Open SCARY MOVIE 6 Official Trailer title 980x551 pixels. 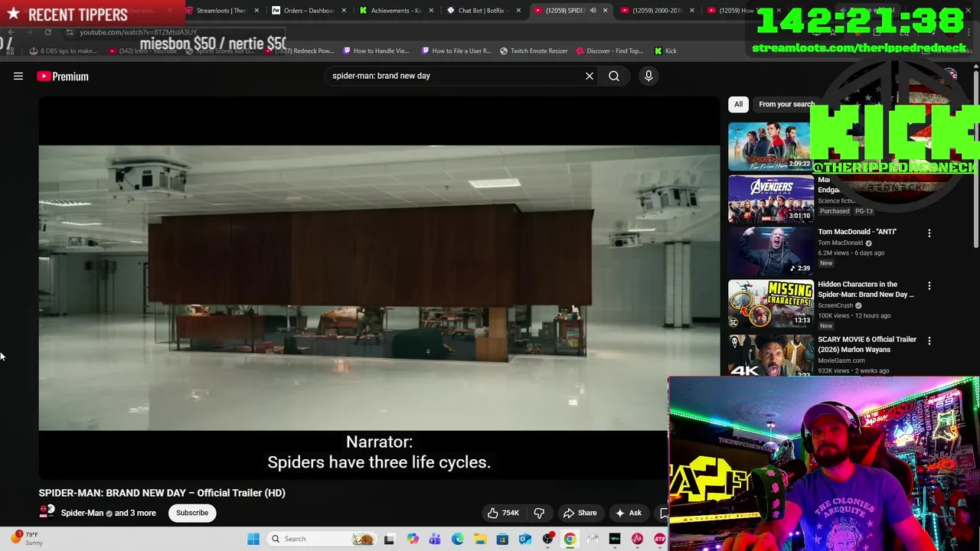[867, 344]
